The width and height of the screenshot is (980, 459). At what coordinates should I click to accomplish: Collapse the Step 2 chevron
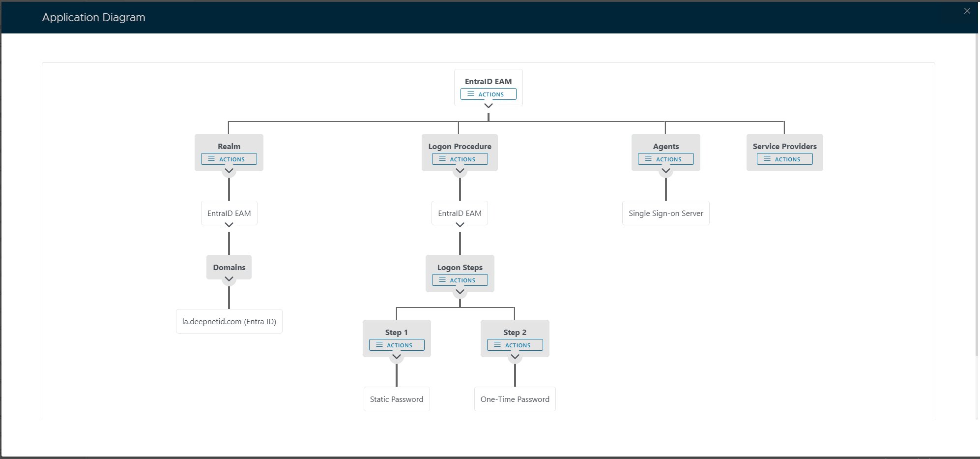pos(515,357)
